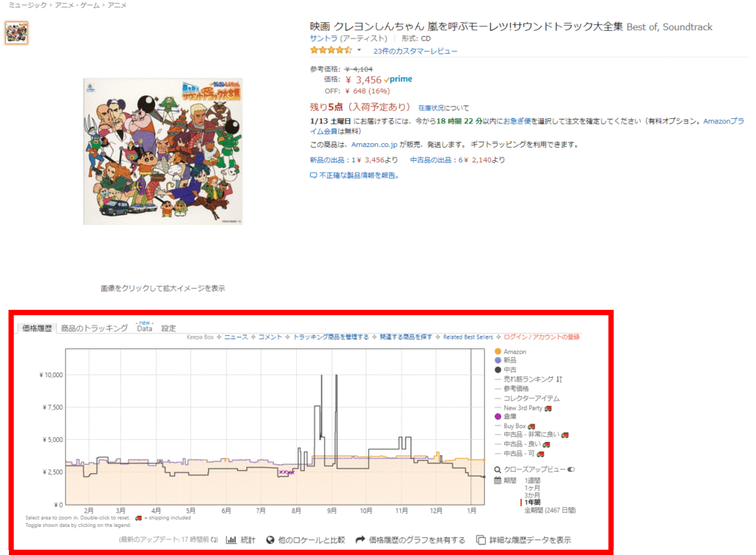Open the 統計 statistics icon below the chart
The width and height of the screenshot is (756, 555).
coord(231,540)
